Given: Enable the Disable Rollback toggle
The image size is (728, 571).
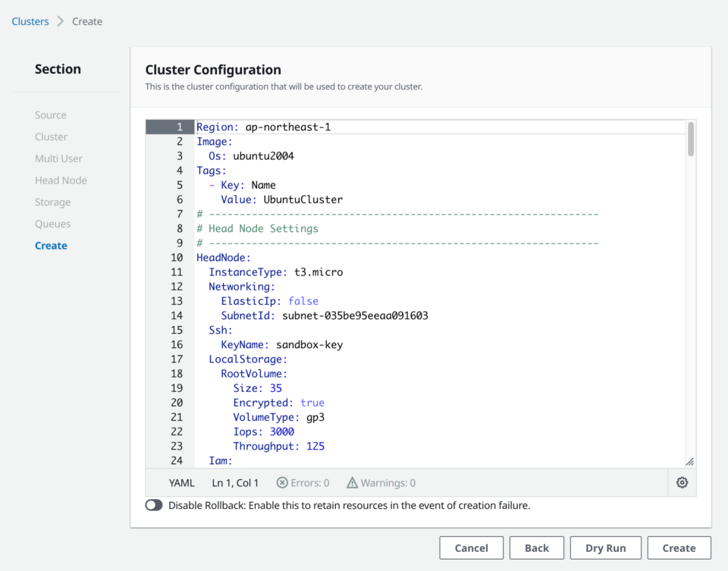Looking at the screenshot, I should 154,504.
